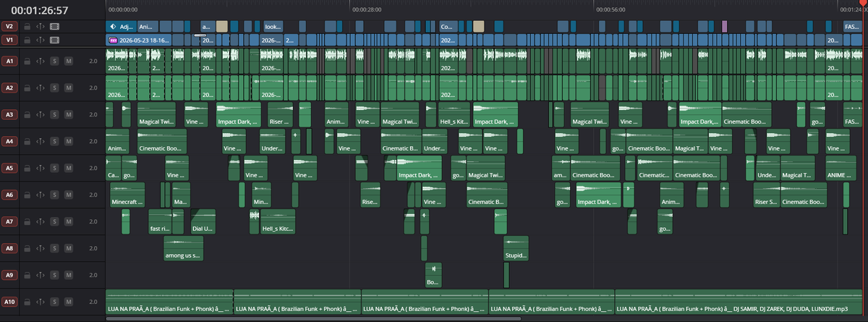This screenshot has height=322, width=868.
Task: Toggle auto track selector on V2
Action: (41, 26)
